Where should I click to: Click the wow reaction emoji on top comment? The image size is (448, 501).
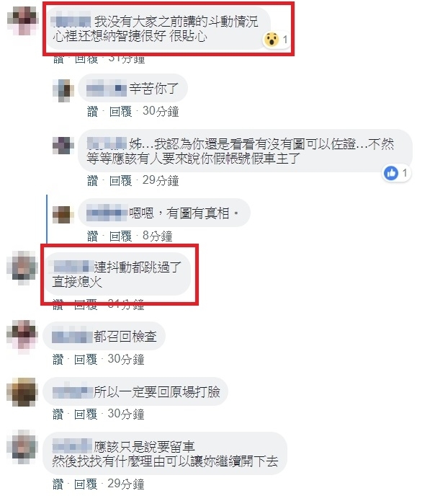(272, 40)
